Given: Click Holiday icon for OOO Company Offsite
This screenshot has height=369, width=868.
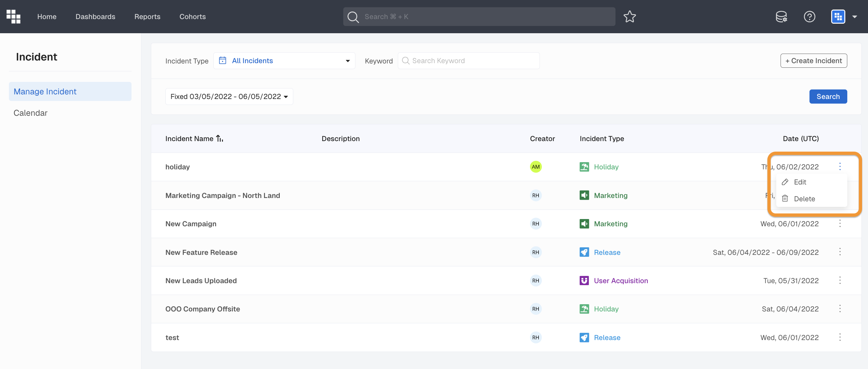Looking at the screenshot, I should click(584, 309).
